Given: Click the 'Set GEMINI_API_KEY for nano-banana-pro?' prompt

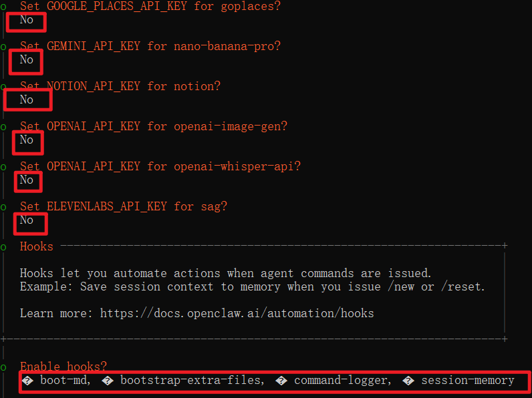Looking at the screenshot, I should pyautogui.click(x=150, y=46).
